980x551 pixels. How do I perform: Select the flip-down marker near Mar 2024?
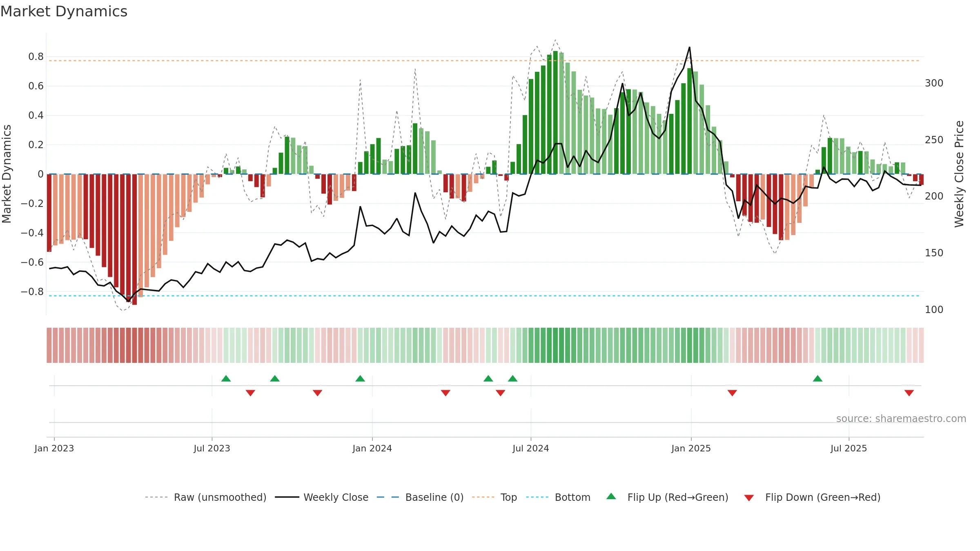click(x=445, y=393)
